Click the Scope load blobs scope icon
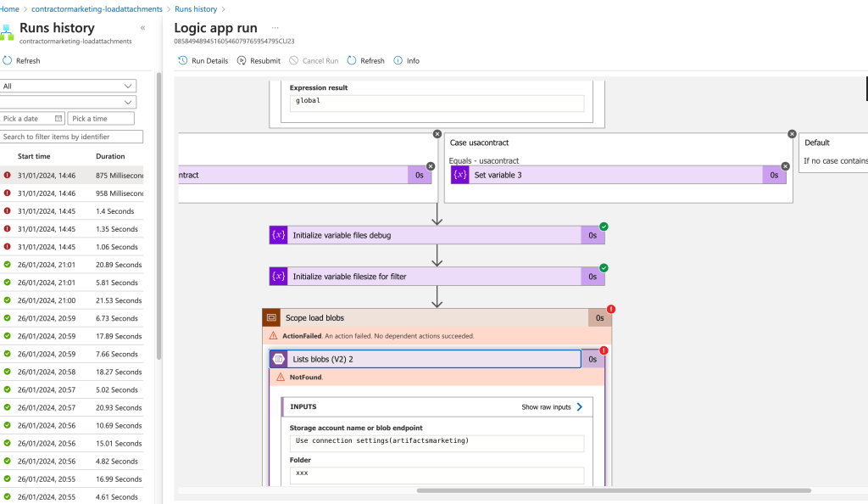Image resolution: width=868 pixels, height=504 pixels. click(x=271, y=318)
